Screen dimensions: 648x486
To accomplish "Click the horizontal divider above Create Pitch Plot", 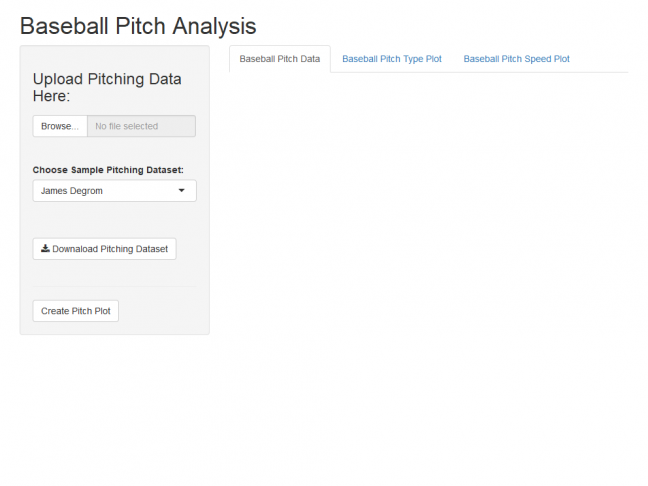I will (x=114, y=286).
